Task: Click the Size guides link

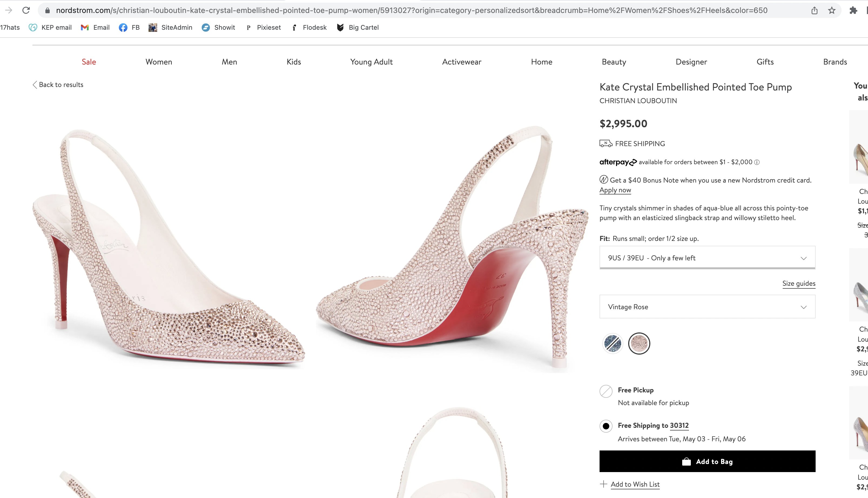Action: 799,283
